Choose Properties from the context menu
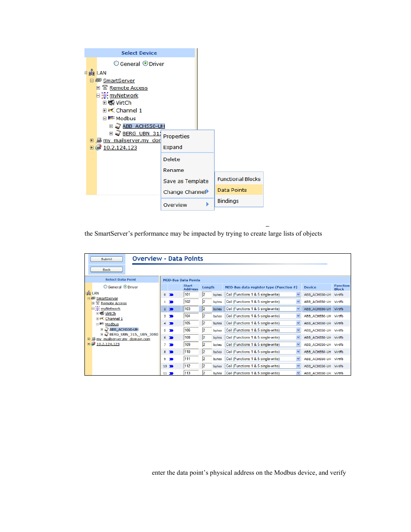This screenshot has height=532, width=411. point(176,137)
